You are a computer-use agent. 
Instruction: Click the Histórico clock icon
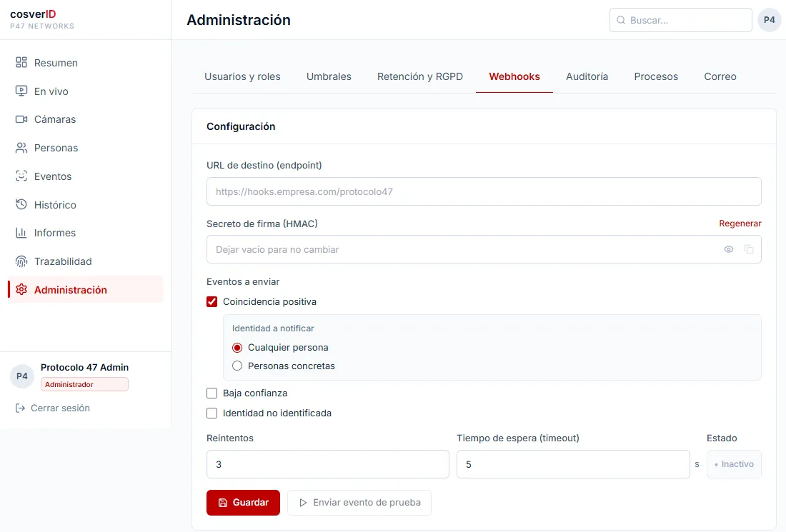point(21,204)
